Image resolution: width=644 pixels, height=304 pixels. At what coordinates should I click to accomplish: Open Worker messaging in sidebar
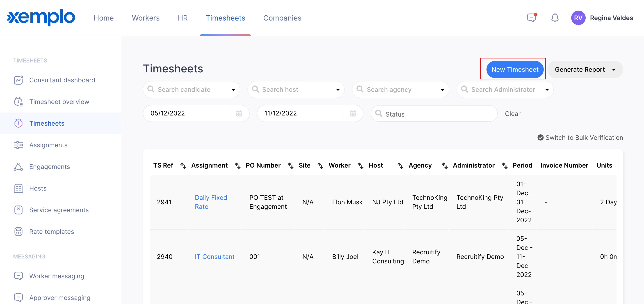click(57, 276)
